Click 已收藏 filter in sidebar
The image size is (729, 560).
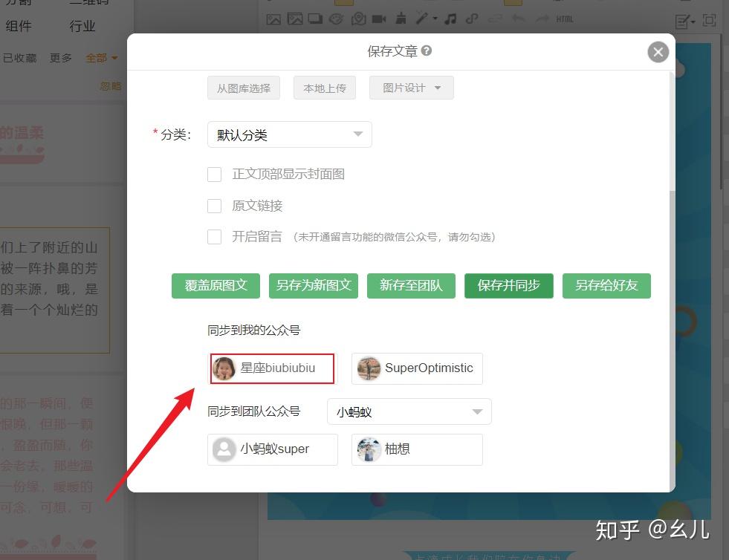pyautogui.click(x=19, y=58)
